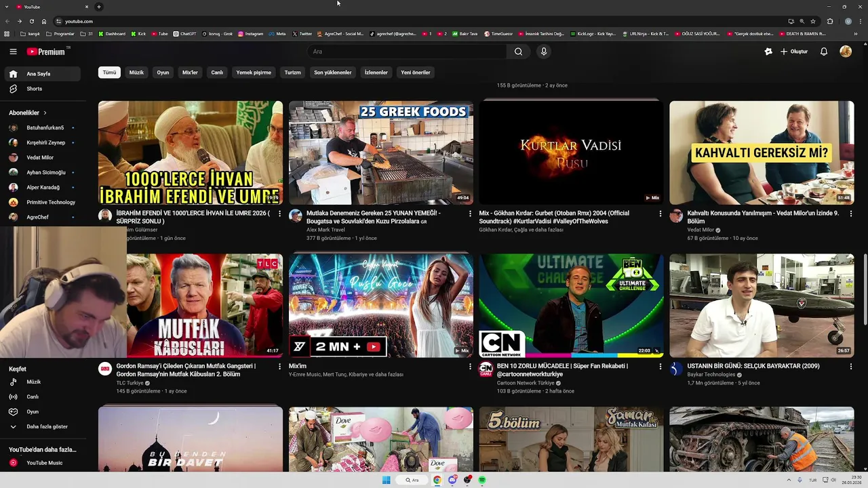Expand the Abonelikler section chevron
Viewport: 868px width, 488px height.
[45, 113]
